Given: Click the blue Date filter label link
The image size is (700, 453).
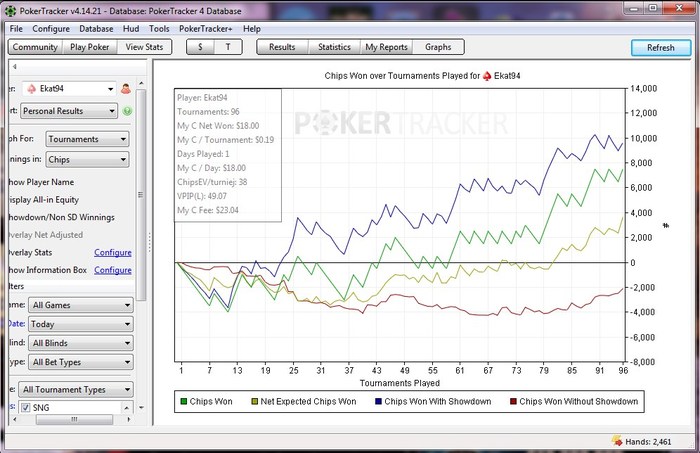Looking at the screenshot, I should click(x=16, y=324).
